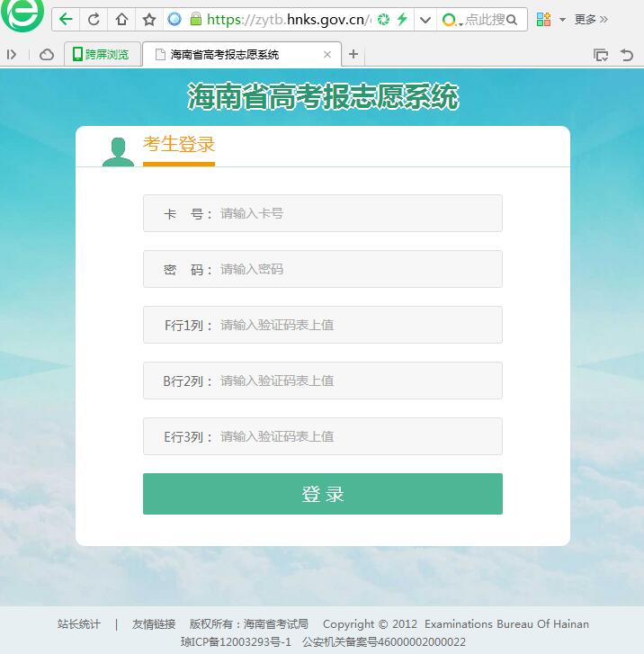Click the green padlock security icon

195,19
